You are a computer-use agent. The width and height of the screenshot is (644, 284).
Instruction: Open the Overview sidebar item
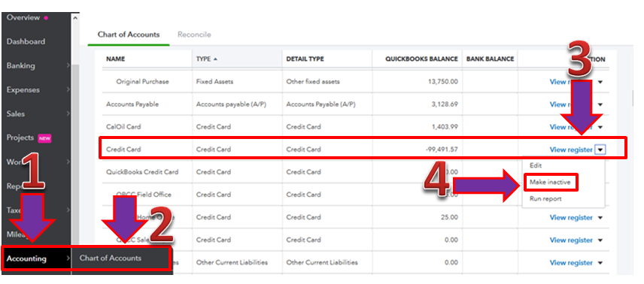click(23, 17)
